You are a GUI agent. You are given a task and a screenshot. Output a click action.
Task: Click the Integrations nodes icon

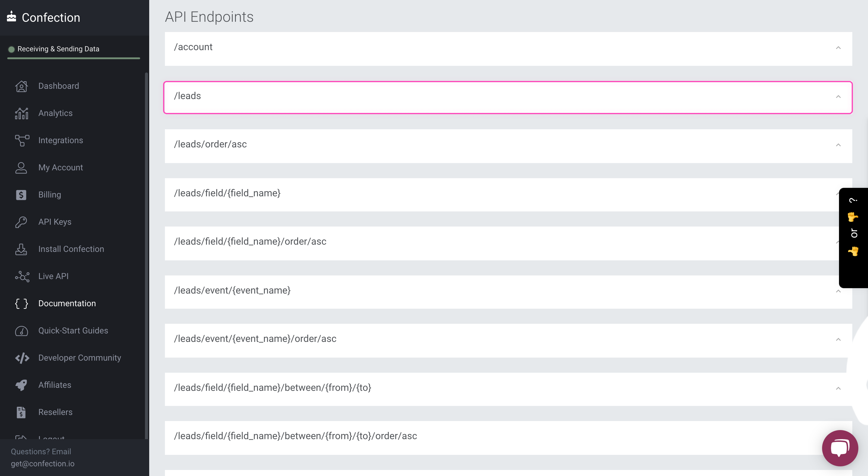22,140
